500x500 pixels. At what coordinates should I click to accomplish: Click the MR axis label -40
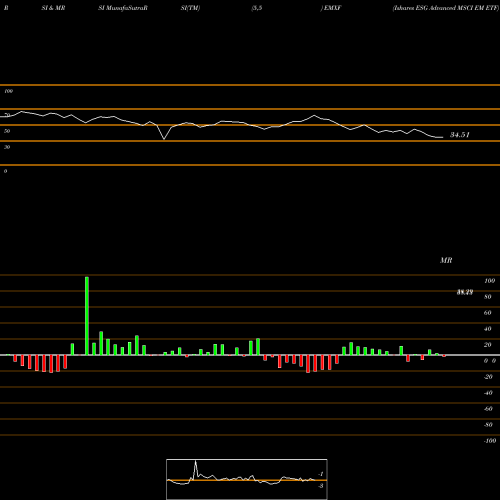(488, 393)
